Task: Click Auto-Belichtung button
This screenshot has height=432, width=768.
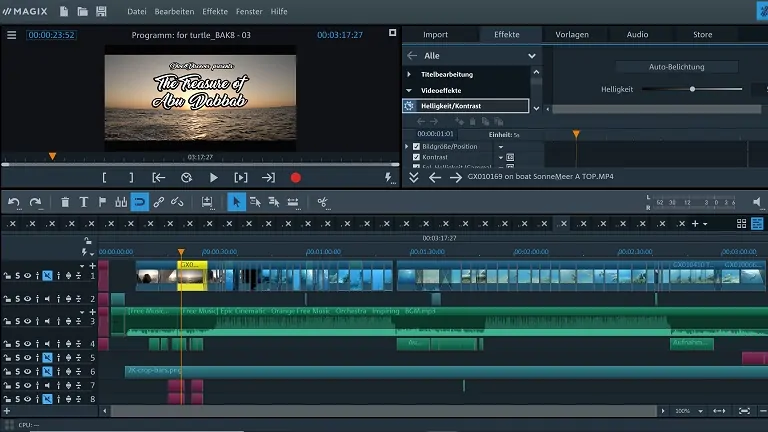Action: 676,67
